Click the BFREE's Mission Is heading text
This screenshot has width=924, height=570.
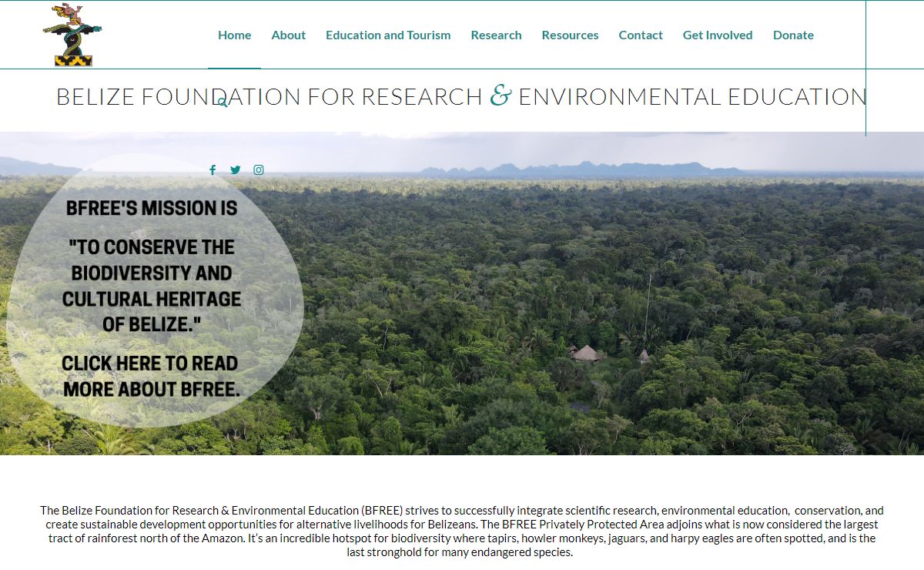152,208
